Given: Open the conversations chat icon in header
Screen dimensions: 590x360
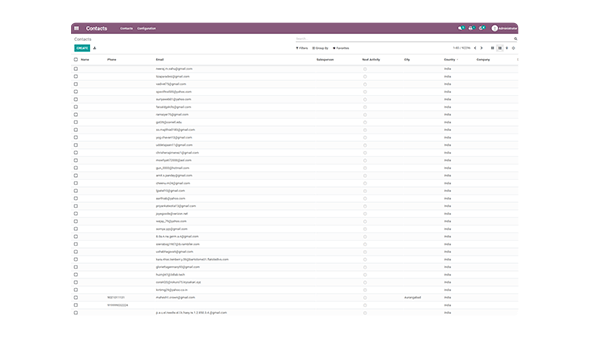Looking at the screenshot, I should [x=461, y=28].
